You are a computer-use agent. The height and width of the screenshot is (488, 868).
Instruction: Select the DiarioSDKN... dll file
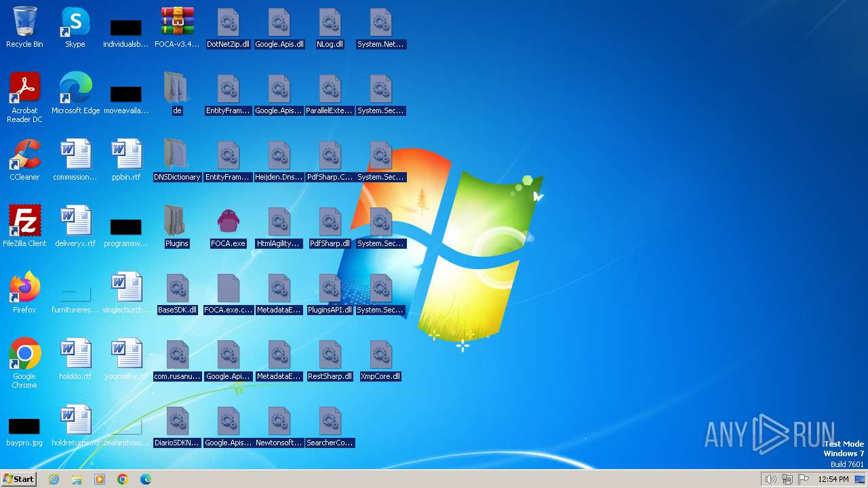click(x=177, y=426)
